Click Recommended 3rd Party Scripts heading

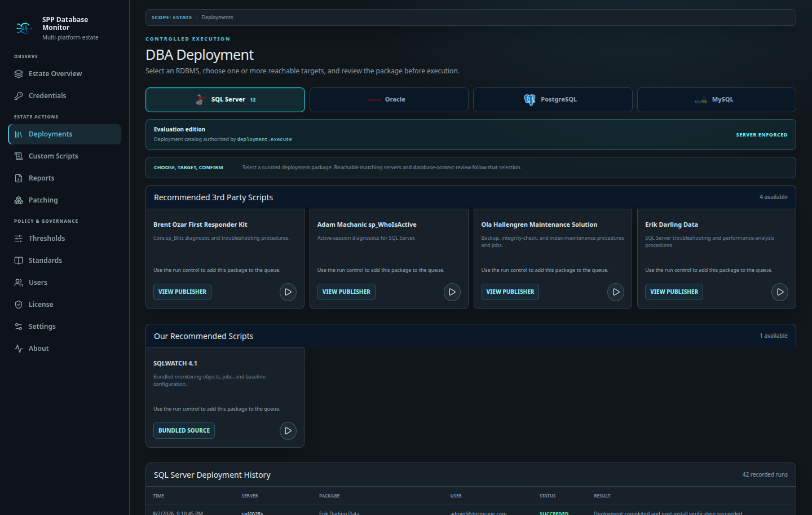click(213, 198)
